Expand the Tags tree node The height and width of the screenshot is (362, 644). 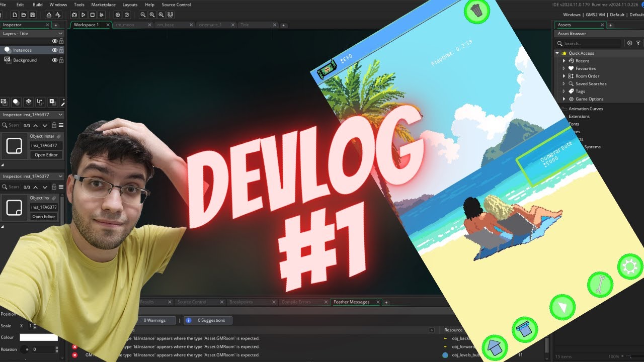(x=564, y=92)
